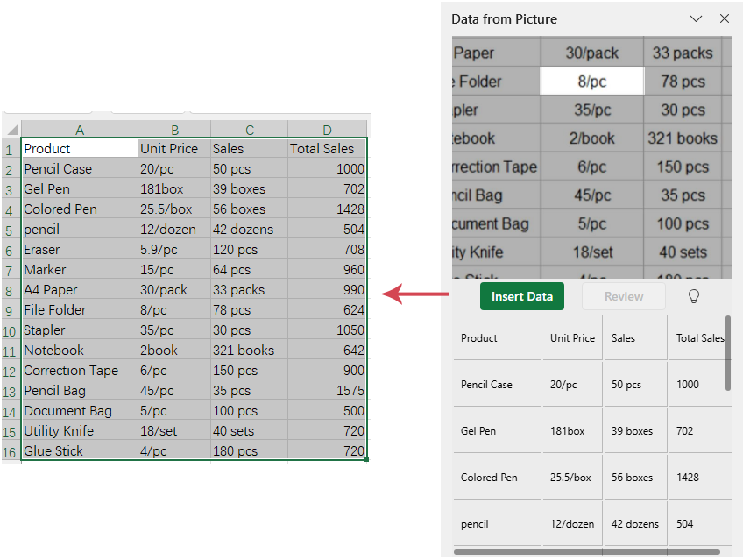Image resolution: width=743 pixels, height=560 pixels.
Task: Click the preview table's horizontal scrollbar
Action: click(587, 552)
